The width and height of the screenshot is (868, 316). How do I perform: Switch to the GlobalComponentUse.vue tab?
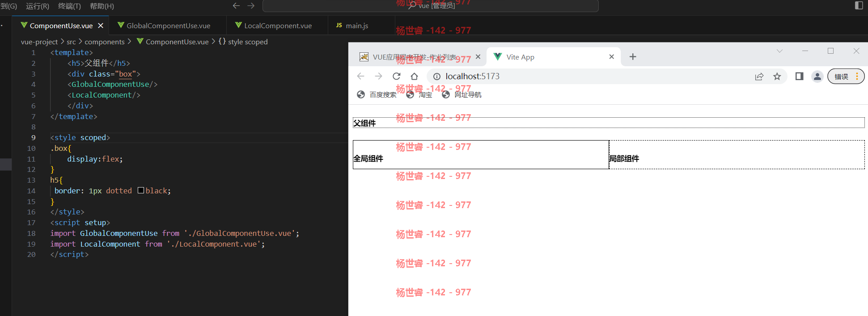click(x=168, y=26)
